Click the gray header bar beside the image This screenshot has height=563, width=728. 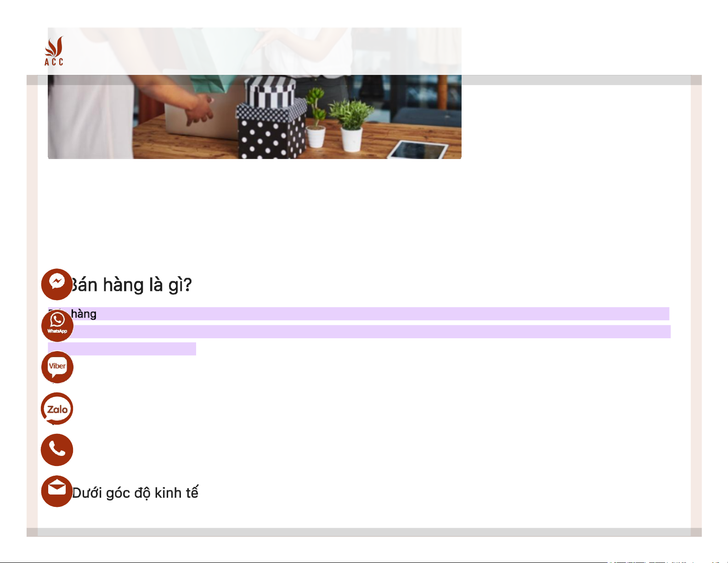point(576,80)
